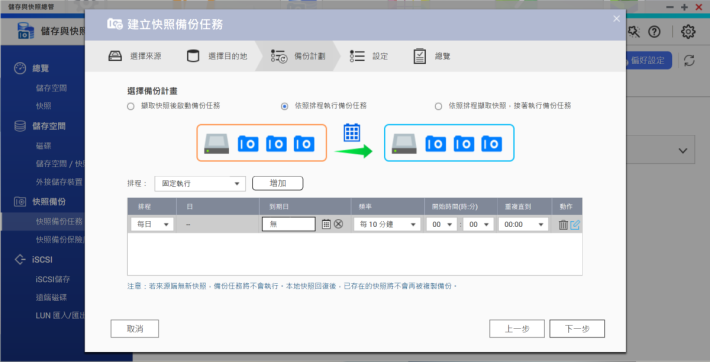Click the expiry date 無 input field

pos(288,224)
